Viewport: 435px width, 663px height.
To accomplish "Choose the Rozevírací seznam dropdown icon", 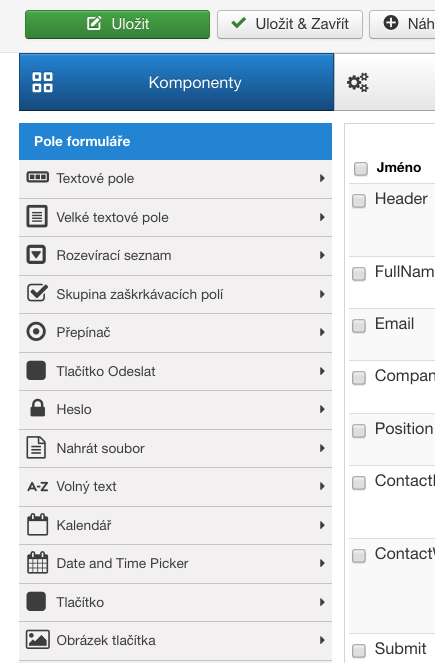I will click(x=36, y=255).
